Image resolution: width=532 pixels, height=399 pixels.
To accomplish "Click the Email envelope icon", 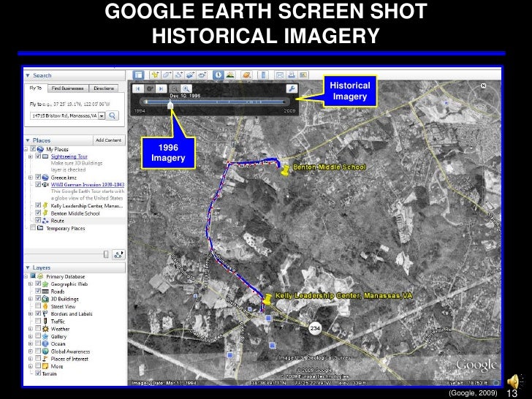I will pos(280,75).
